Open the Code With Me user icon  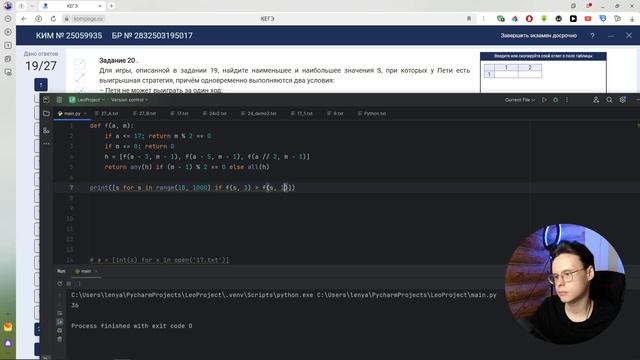(596, 100)
